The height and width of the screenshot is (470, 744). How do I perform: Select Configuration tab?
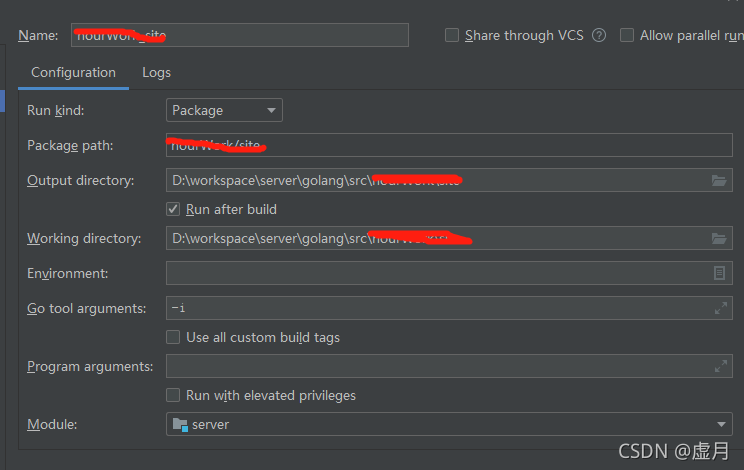click(x=74, y=73)
